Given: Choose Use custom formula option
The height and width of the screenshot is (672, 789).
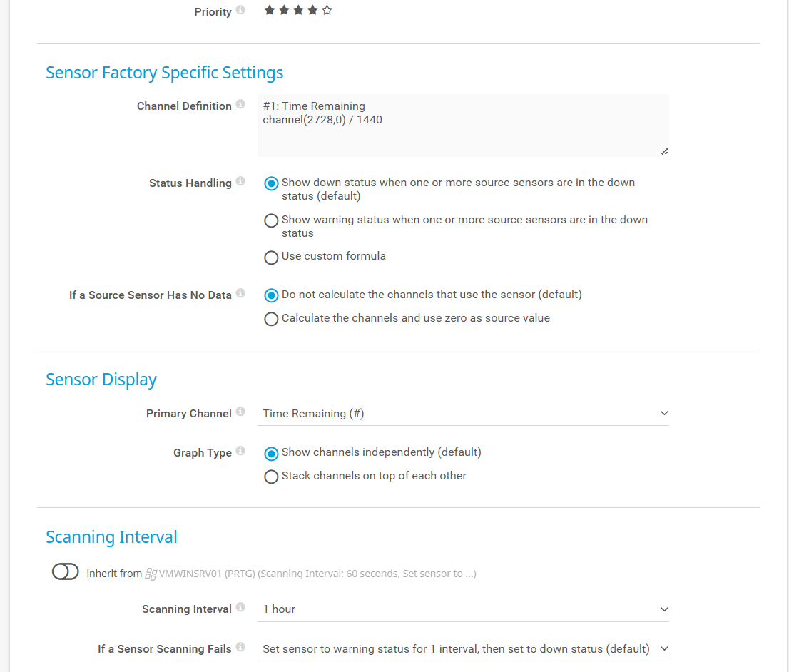Looking at the screenshot, I should [x=271, y=258].
